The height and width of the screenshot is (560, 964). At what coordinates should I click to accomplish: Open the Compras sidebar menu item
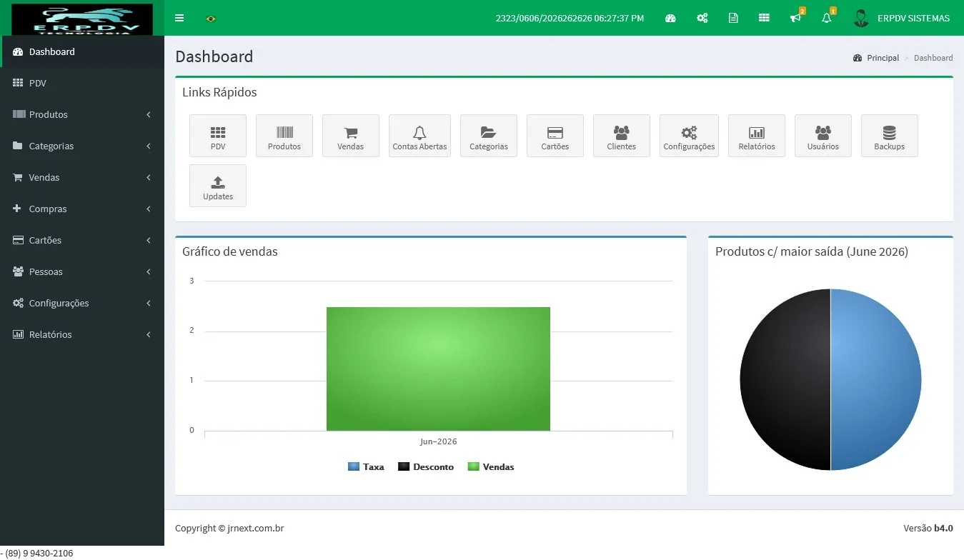pos(82,209)
